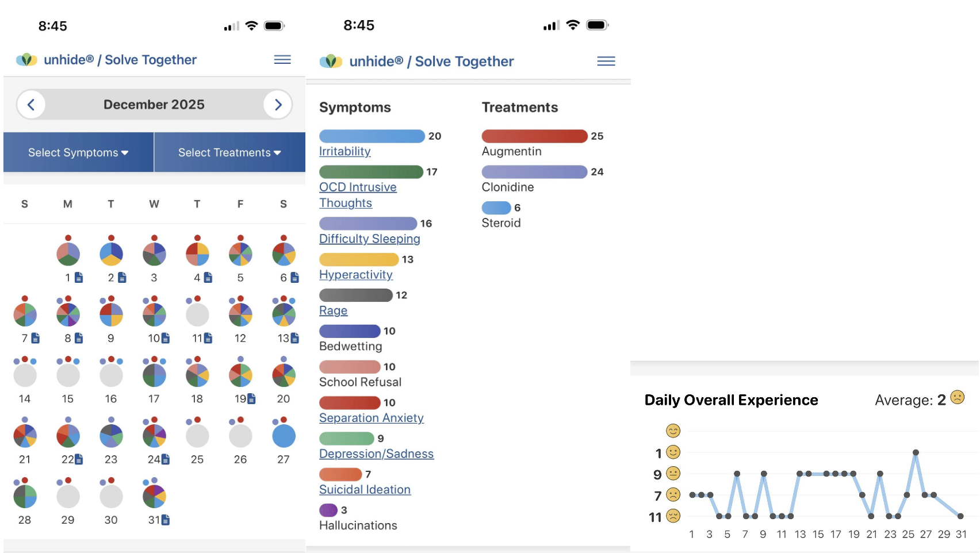Open the hamburger menu on calendar screen
The width and height of the screenshot is (980, 553).
pyautogui.click(x=282, y=60)
